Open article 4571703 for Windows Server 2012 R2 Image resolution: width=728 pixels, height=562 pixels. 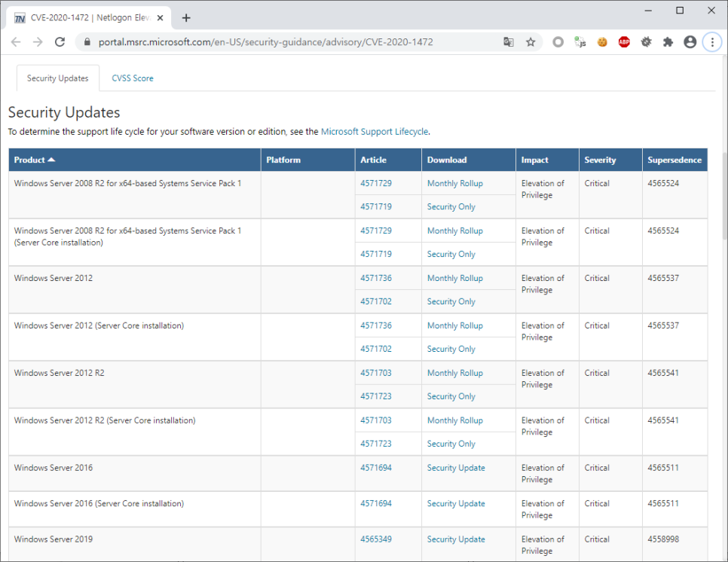click(x=376, y=373)
